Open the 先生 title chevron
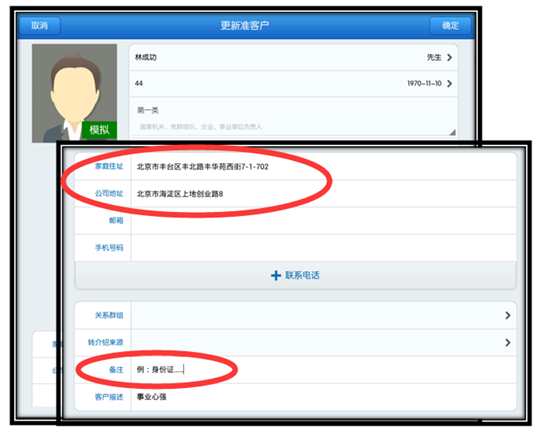Image resolution: width=543 pixels, height=434 pixels. click(x=449, y=57)
